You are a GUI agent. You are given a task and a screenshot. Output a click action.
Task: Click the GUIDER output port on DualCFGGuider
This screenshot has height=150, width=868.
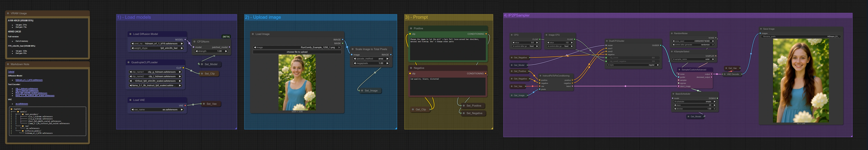pyautogui.click(x=660, y=46)
